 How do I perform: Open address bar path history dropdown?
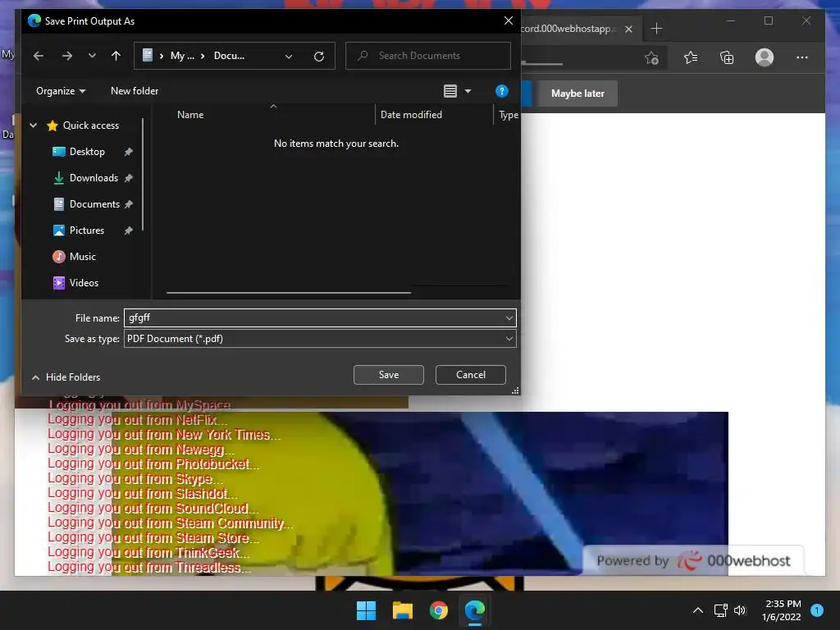click(x=289, y=57)
